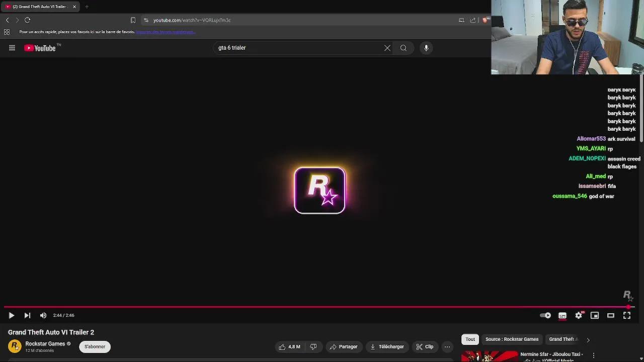Mute the video volume speaker icon
The image size is (644, 362).
coord(43,315)
